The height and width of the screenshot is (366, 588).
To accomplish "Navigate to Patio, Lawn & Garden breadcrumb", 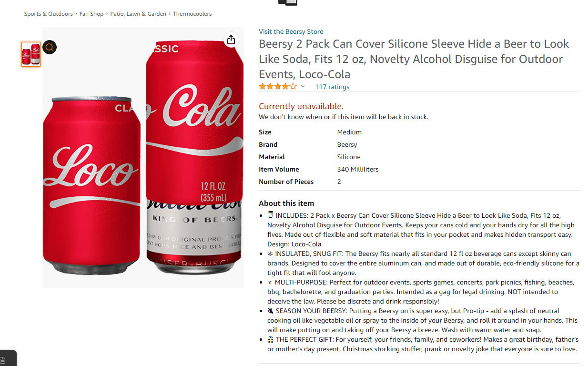I will tap(138, 14).
